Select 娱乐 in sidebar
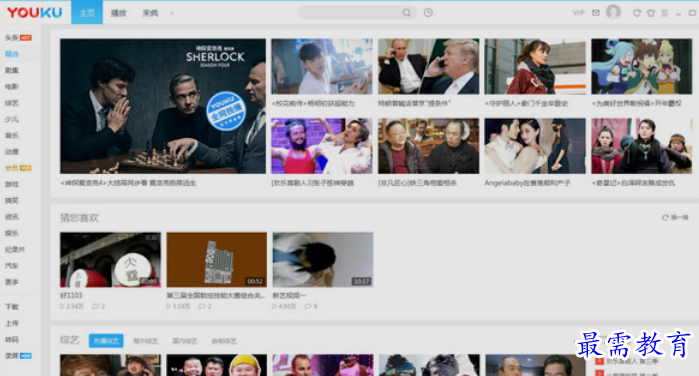 click(x=12, y=233)
